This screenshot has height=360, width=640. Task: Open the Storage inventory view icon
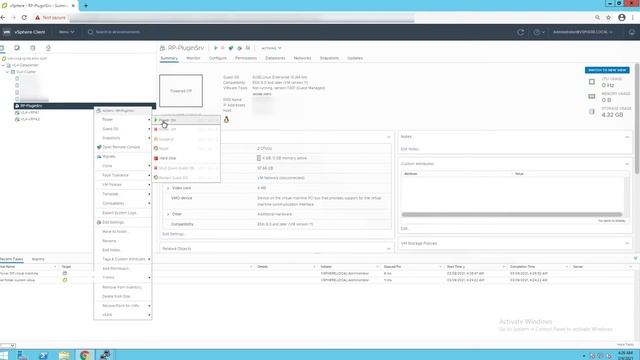(x=33, y=48)
